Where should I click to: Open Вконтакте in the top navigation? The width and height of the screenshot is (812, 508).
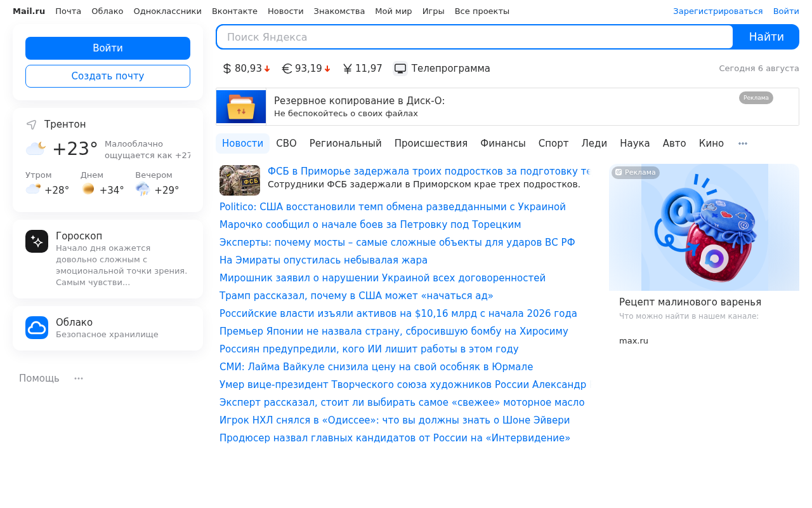click(x=235, y=11)
